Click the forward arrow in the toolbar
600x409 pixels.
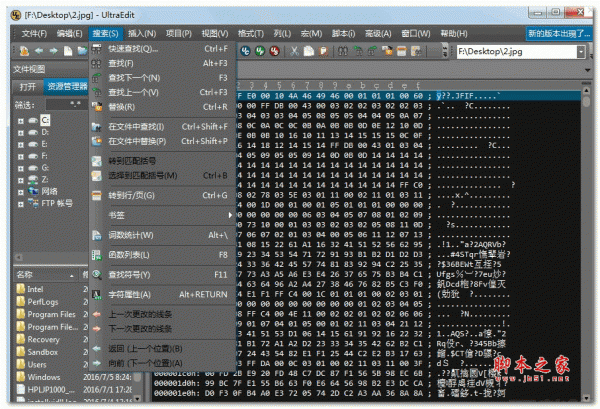[53, 51]
